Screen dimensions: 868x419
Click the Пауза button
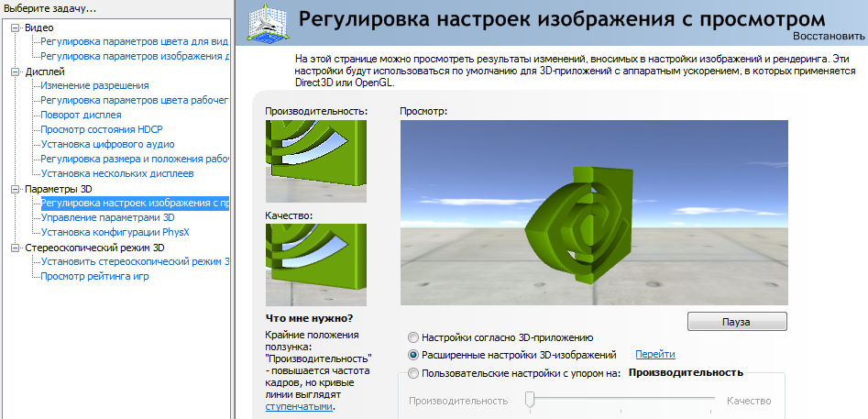pos(737,322)
